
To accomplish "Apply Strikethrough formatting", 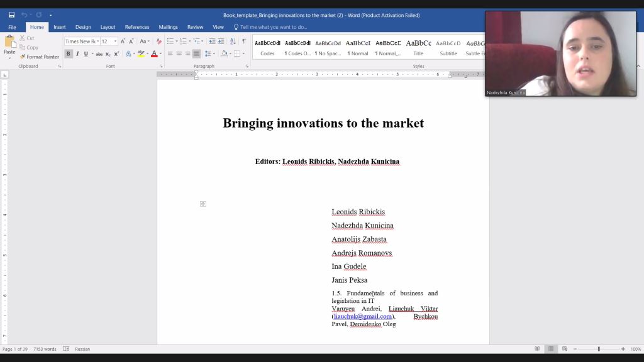I will click(99, 54).
